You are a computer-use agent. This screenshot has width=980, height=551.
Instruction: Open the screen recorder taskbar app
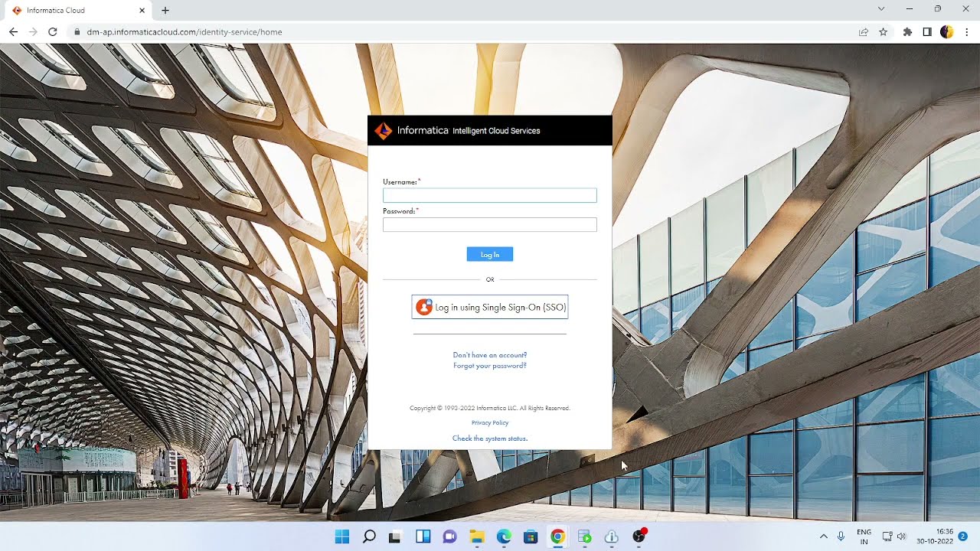[585, 536]
